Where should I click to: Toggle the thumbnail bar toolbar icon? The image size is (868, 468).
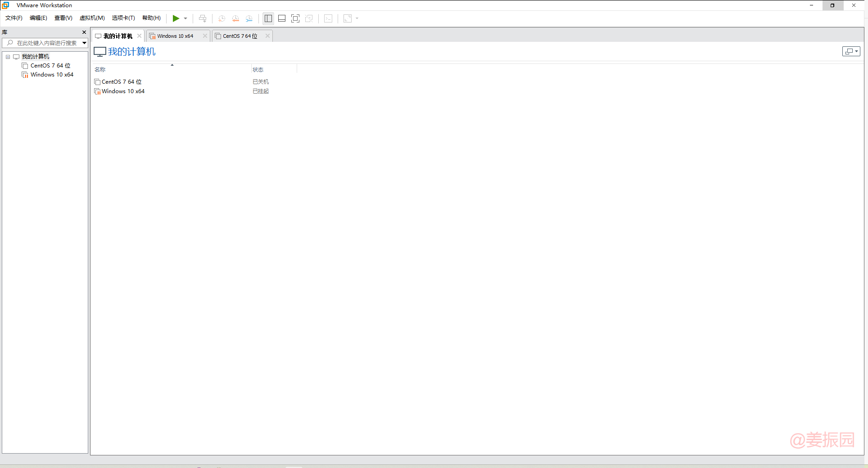click(x=282, y=18)
